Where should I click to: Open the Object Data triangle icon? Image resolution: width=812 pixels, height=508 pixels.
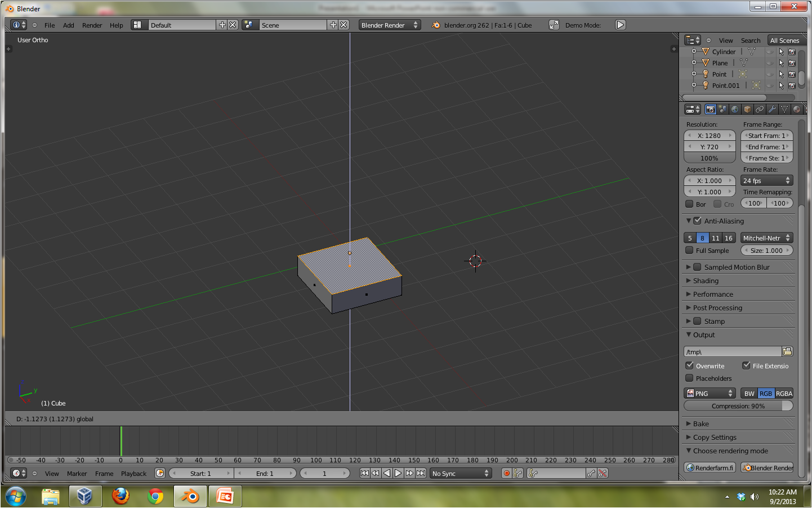point(784,109)
